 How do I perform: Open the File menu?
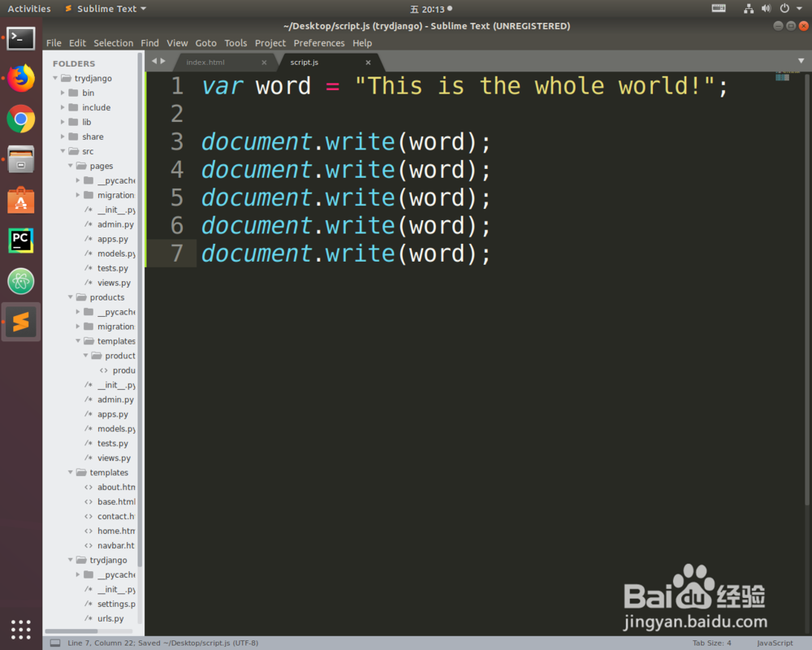click(54, 43)
